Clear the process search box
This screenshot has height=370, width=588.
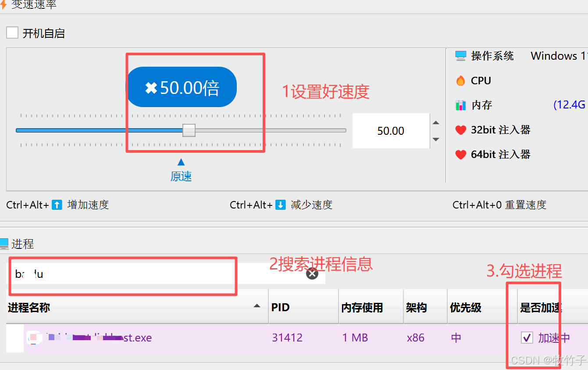pos(312,273)
